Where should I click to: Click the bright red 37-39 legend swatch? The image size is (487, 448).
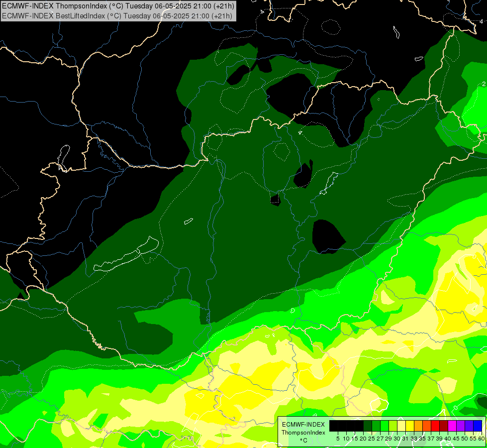pos(435,426)
